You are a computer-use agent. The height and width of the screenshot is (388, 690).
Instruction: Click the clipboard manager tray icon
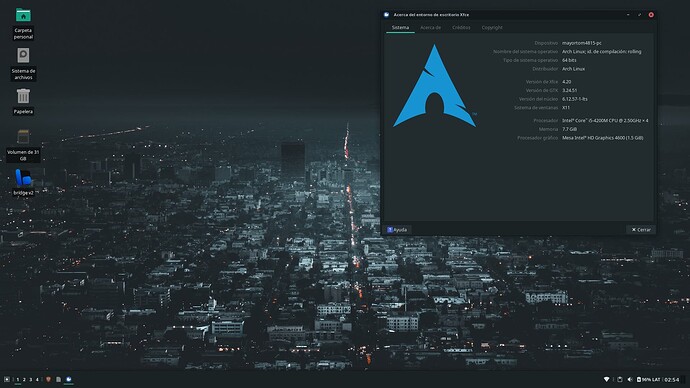(620, 379)
